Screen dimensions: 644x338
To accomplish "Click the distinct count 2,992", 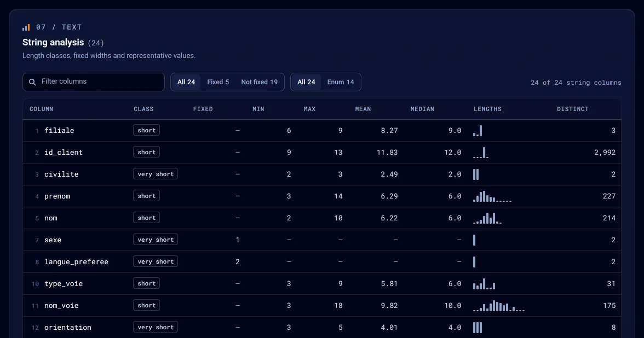I will point(605,153).
